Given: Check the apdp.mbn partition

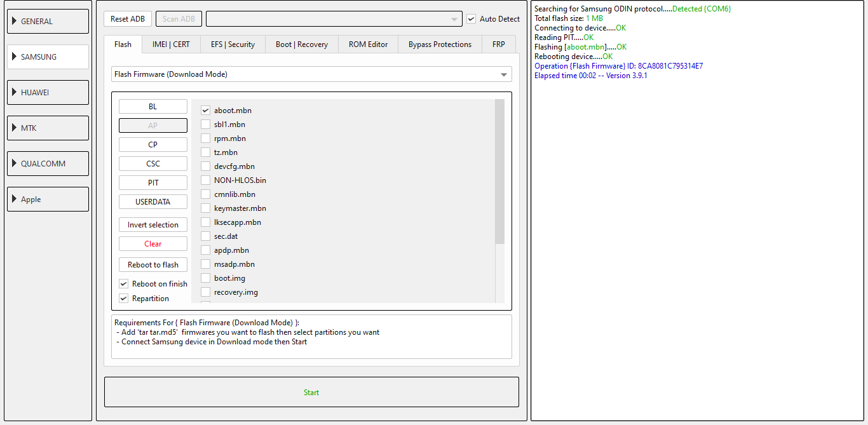Looking at the screenshot, I should click(x=205, y=250).
